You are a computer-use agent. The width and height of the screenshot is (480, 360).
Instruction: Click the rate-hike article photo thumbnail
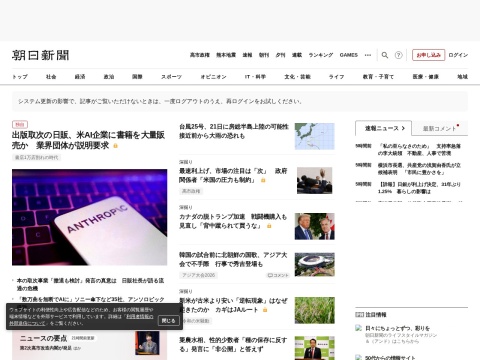coord(314,180)
